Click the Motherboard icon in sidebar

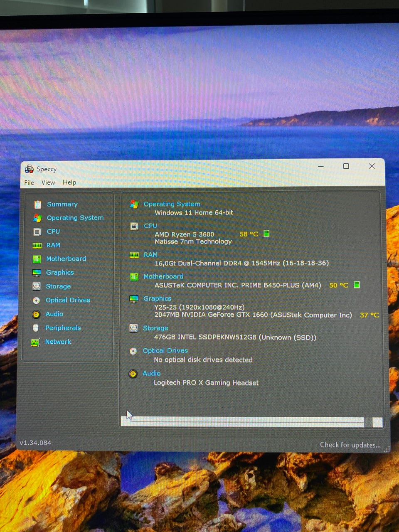pyautogui.click(x=37, y=259)
